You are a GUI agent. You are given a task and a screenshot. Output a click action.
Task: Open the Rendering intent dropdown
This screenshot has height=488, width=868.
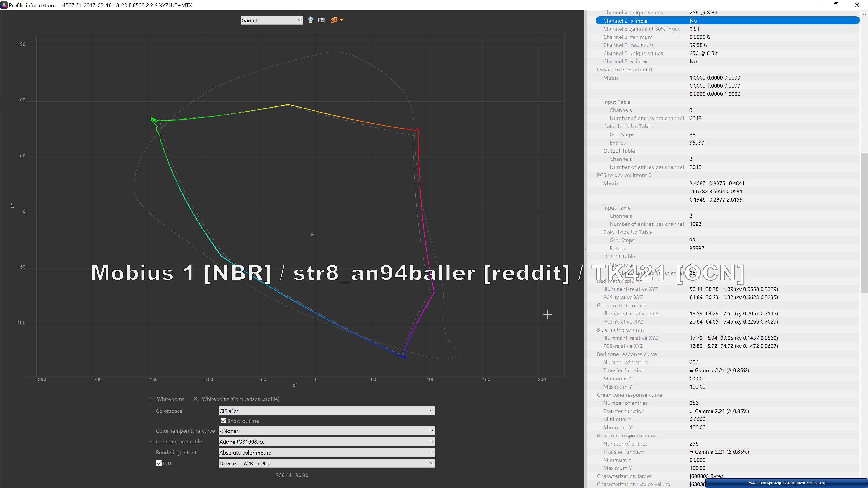[x=326, y=453]
